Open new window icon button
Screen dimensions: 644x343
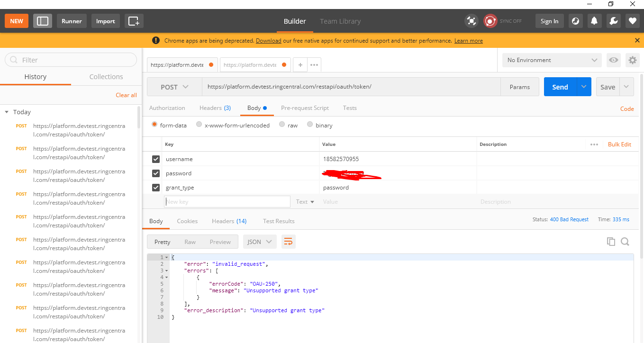pos(134,21)
